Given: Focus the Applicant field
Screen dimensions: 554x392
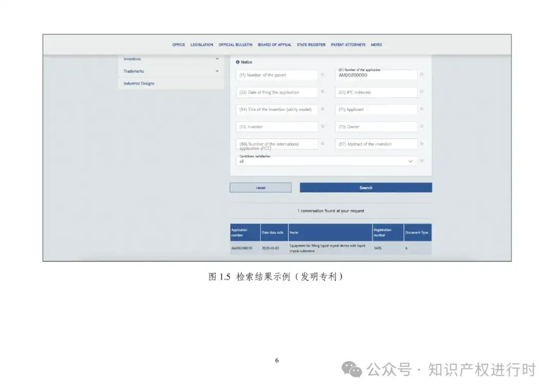Looking at the screenshot, I should click(x=376, y=110).
